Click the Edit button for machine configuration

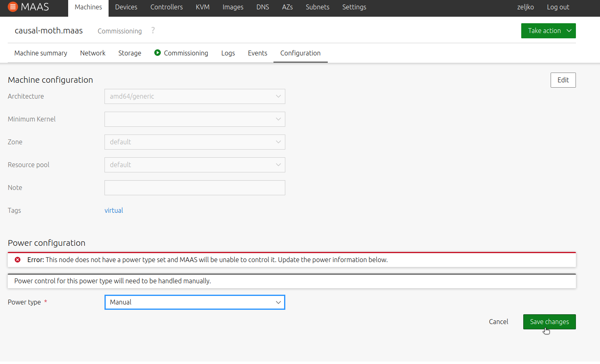tap(563, 80)
